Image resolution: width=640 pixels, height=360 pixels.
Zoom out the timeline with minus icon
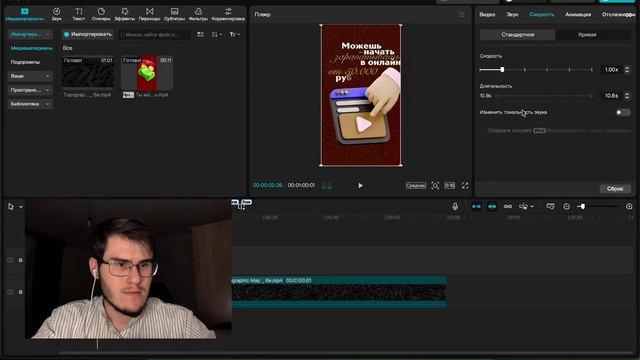tap(567, 207)
